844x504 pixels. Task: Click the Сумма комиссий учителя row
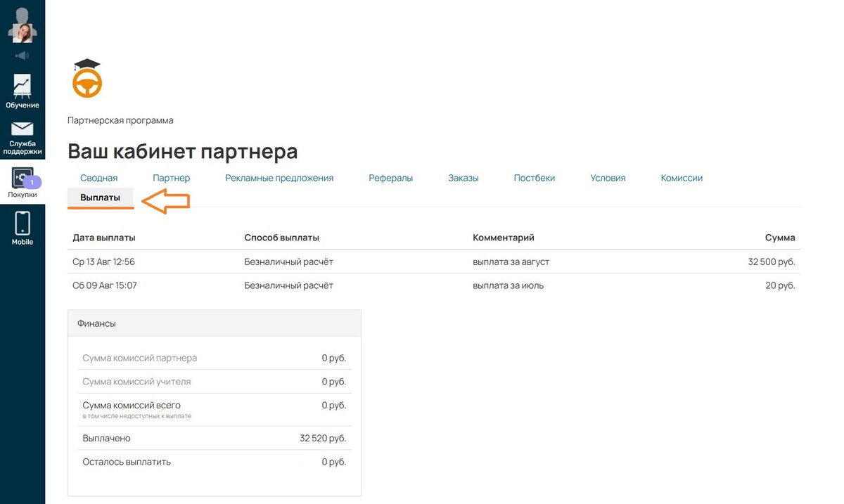[215, 382]
